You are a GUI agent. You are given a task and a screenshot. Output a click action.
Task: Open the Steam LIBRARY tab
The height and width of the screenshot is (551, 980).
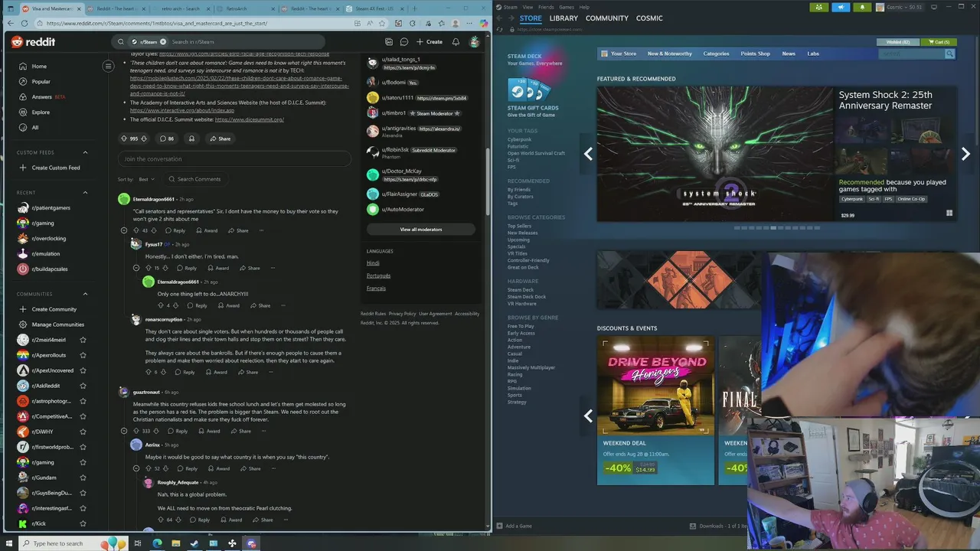[x=563, y=18]
